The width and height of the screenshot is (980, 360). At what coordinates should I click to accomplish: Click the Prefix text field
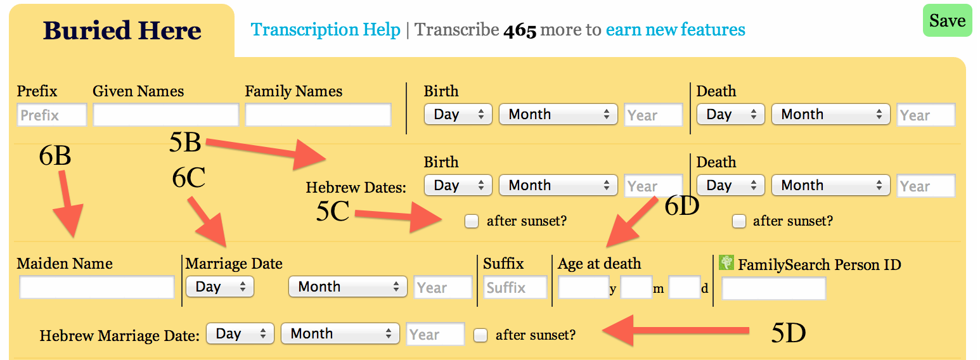click(x=51, y=115)
